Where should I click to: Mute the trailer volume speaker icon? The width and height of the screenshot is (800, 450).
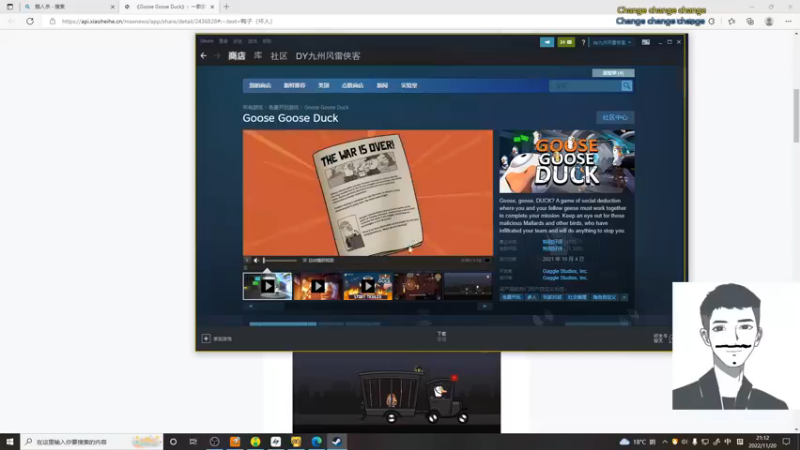point(257,261)
